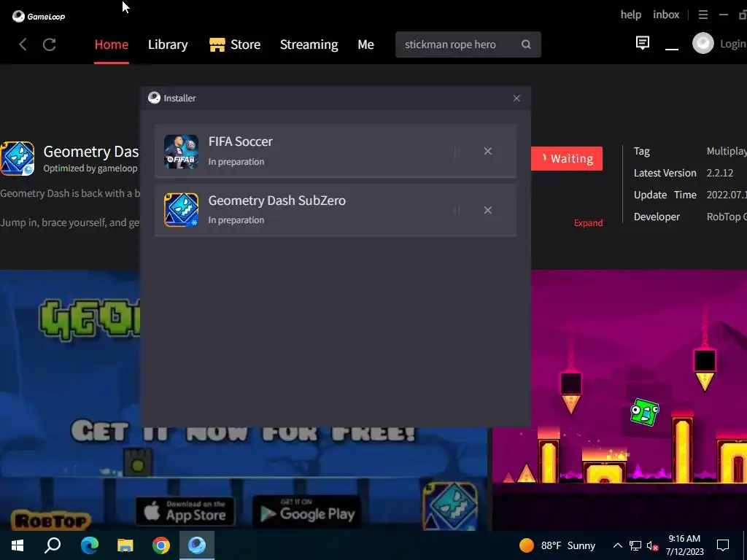Pause the Geometry Dash SubZero download

[x=457, y=210]
